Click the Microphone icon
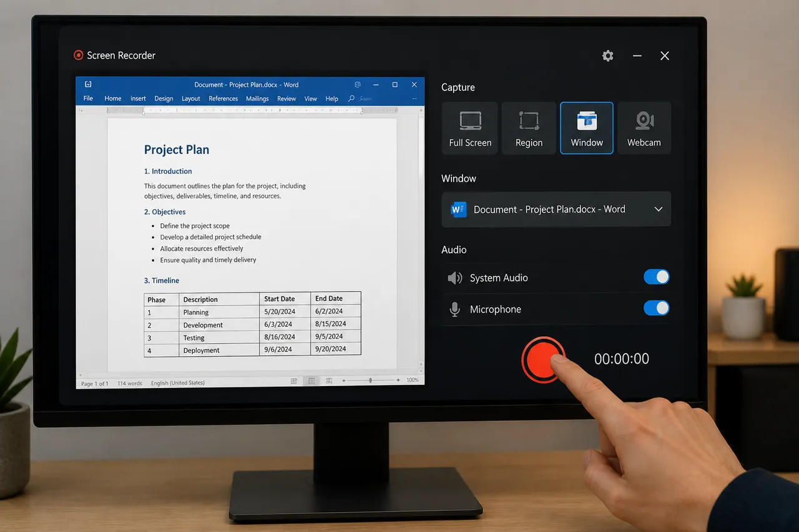 click(x=455, y=309)
